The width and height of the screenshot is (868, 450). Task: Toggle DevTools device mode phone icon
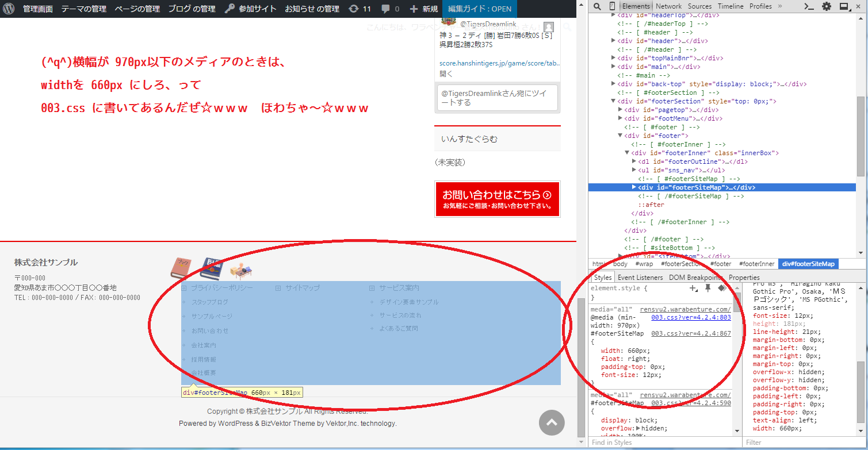coord(612,6)
